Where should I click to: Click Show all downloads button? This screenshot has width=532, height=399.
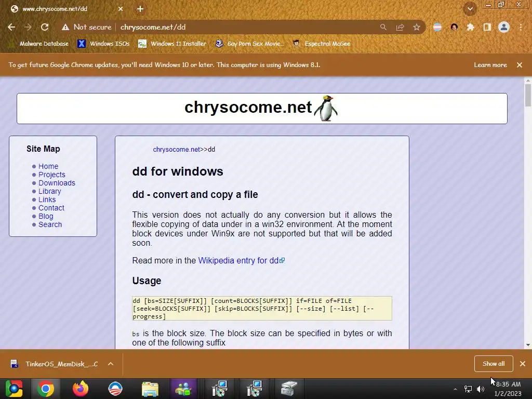click(x=494, y=364)
